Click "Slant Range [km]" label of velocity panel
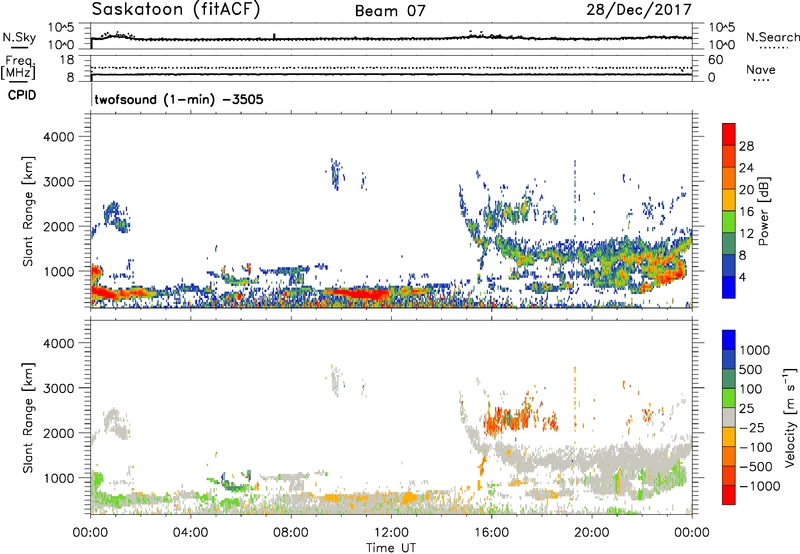This screenshot has height=554, width=800. [x=28, y=418]
